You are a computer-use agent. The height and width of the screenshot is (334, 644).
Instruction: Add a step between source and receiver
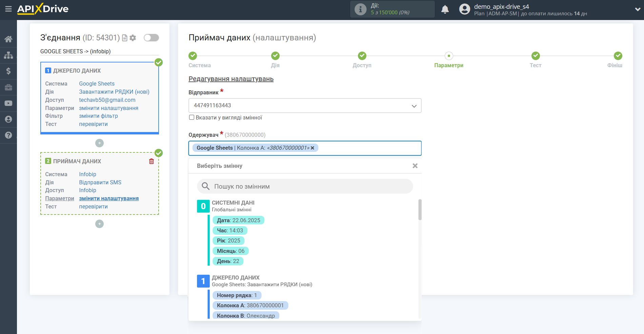click(99, 143)
